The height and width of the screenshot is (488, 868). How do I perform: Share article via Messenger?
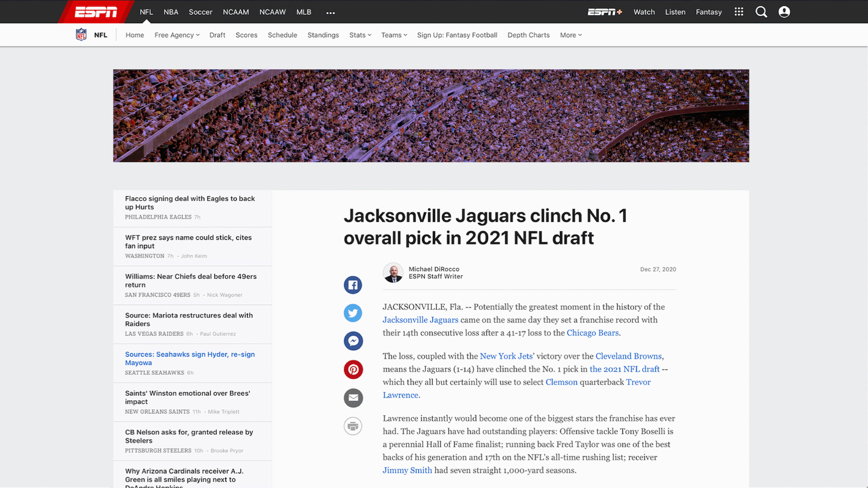[353, 341]
